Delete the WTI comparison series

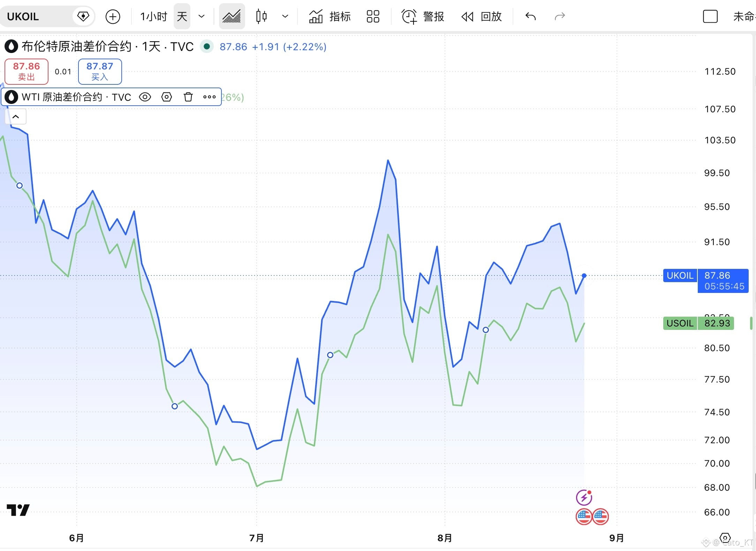pyautogui.click(x=188, y=97)
